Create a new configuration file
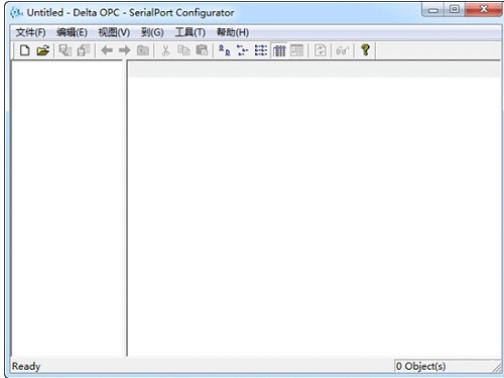The width and height of the screenshot is (504, 378). [25, 51]
